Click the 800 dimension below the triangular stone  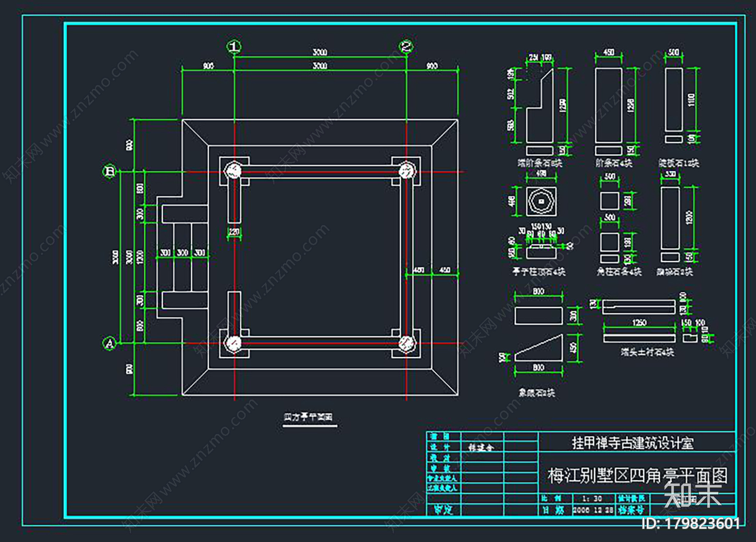coord(539,368)
